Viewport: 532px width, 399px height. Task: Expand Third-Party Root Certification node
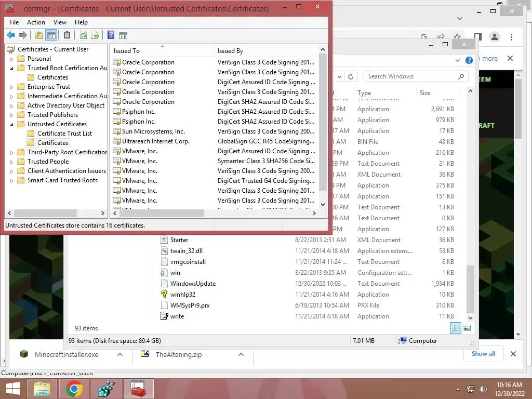[11, 153]
